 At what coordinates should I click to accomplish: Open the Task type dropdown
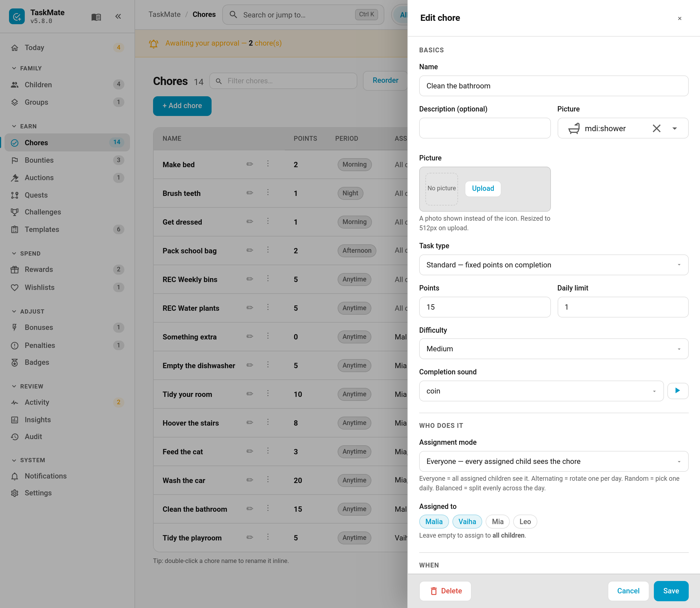pos(553,265)
